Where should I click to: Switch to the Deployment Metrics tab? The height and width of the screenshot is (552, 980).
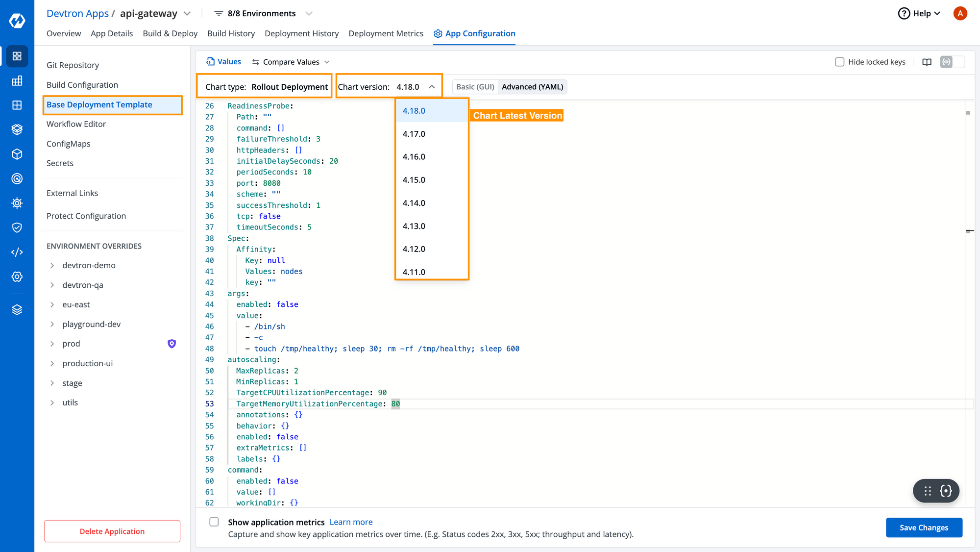tap(384, 33)
